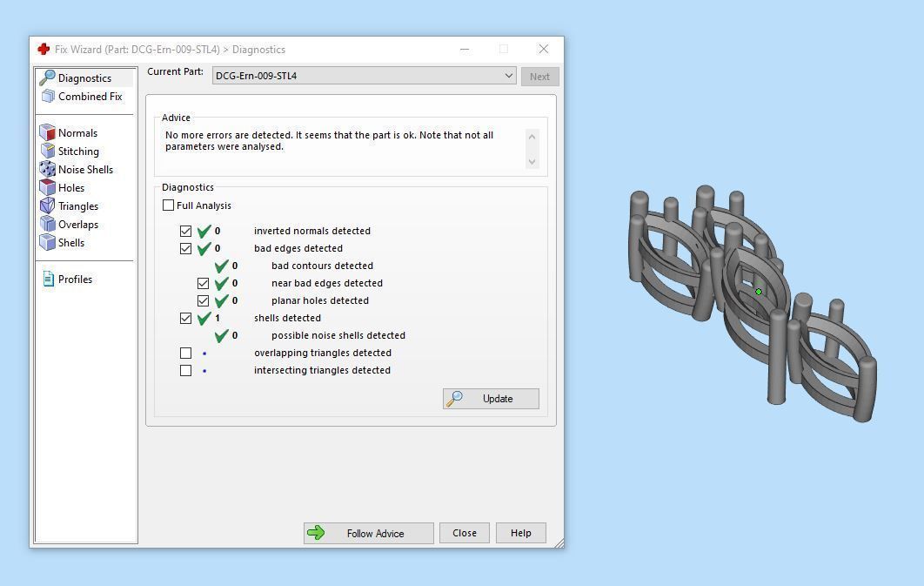Click the Combined Fix cube icon

pos(48,96)
